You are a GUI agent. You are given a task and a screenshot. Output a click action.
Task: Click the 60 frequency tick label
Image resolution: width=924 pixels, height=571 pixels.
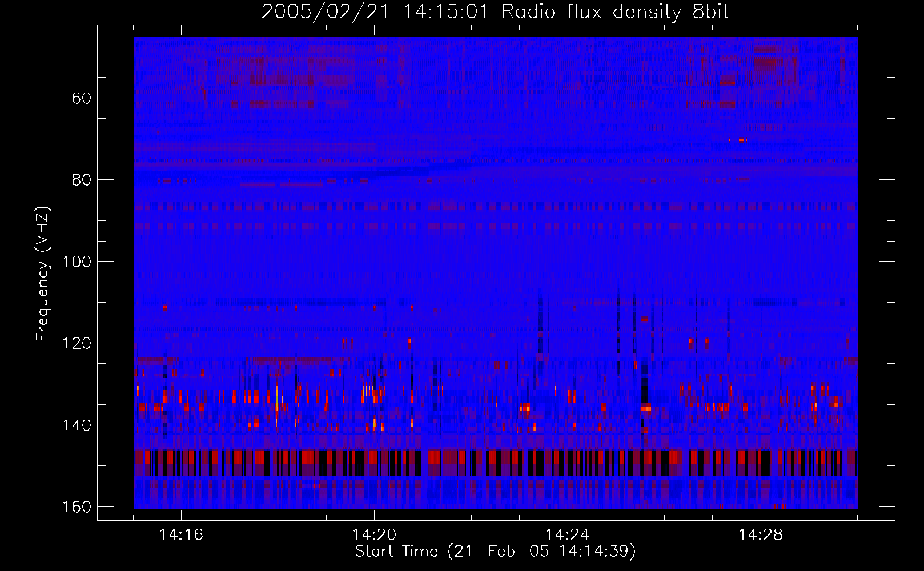coord(82,98)
